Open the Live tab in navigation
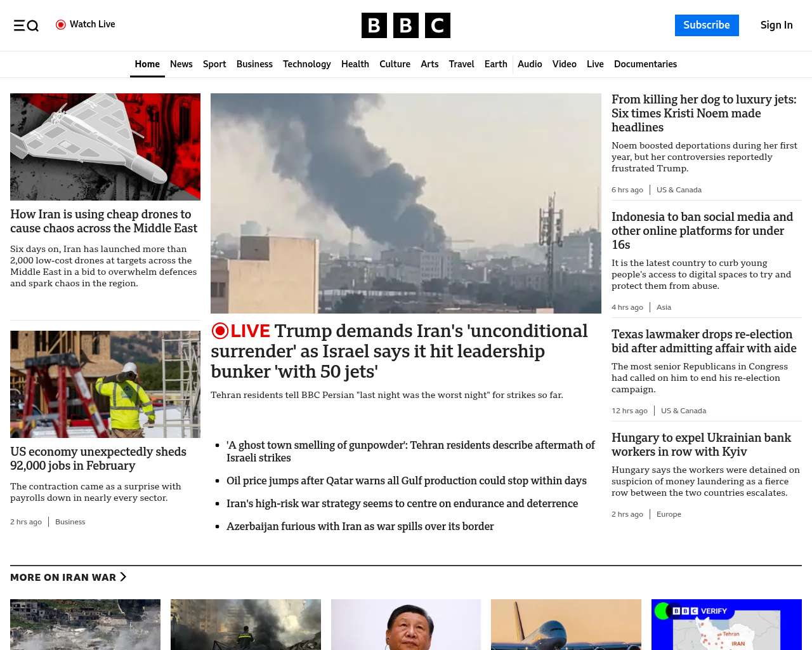This screenshot has height=650, width=812. (x=595, y=64)
